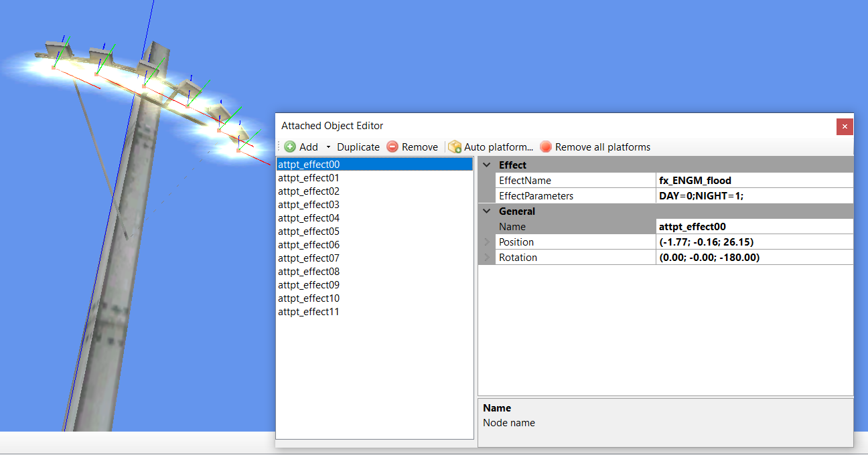Edit the EffectParameters value field
The height and width of the screenshot is (455, 868).
753,196
